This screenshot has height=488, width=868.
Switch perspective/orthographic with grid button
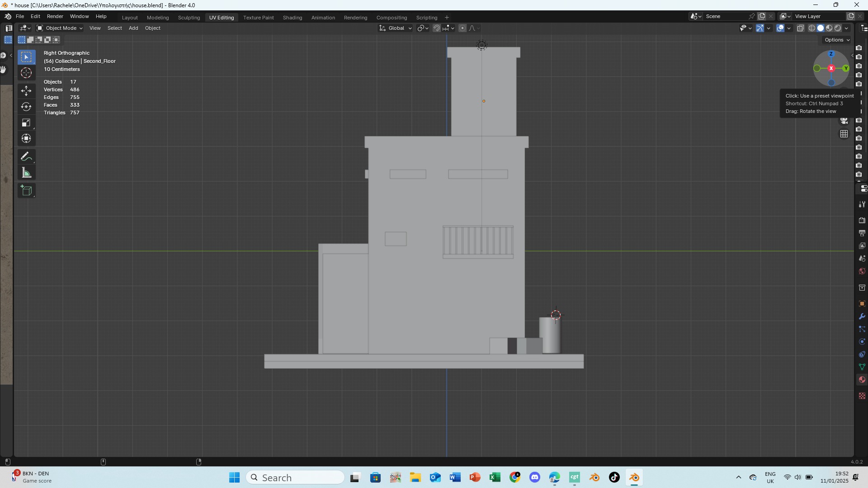pyautogui.click(x=844, y=134)
